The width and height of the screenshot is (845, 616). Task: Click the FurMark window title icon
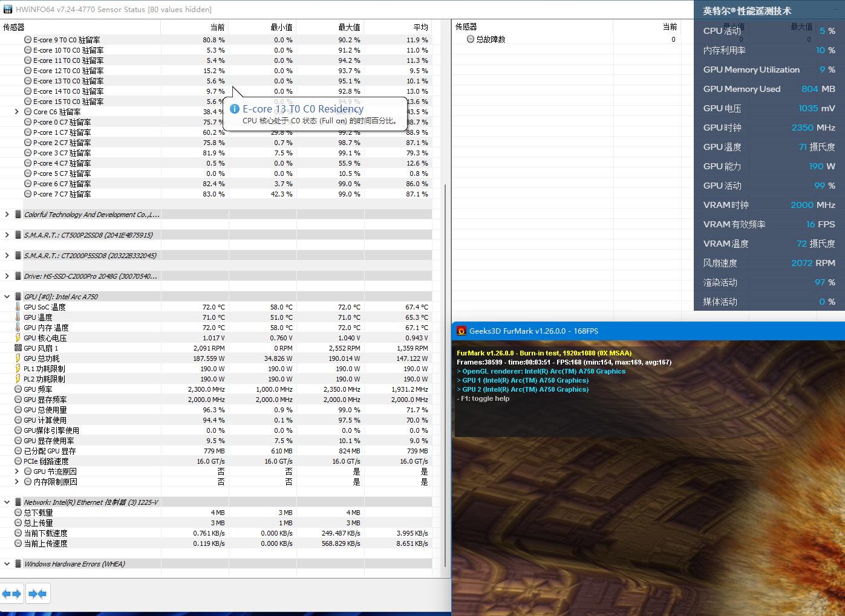coord(462,331)
